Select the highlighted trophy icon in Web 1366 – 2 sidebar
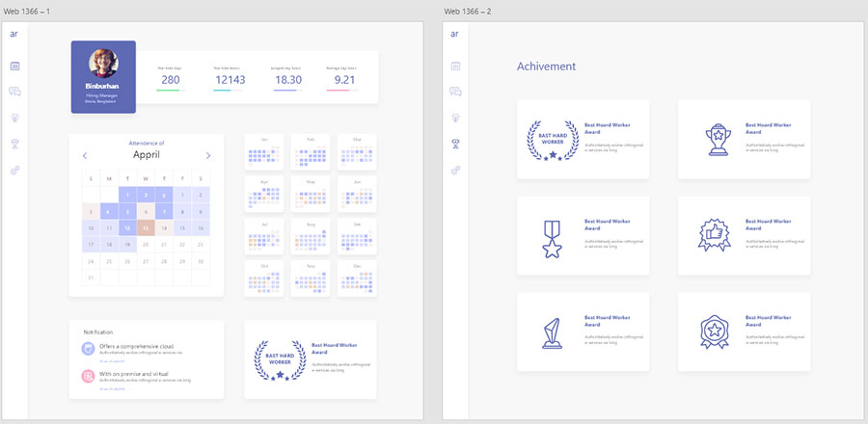The height and width of the screenshot is (424, 868). tap(455, 144)
